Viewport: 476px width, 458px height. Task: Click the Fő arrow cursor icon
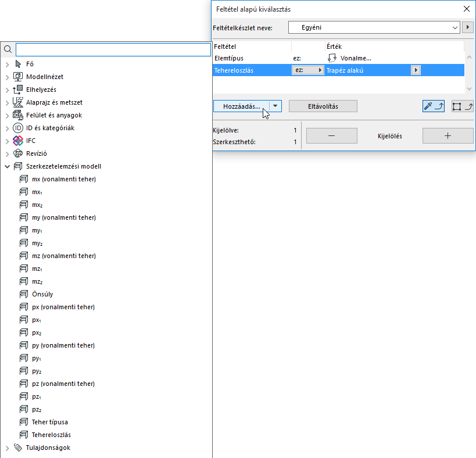(x=18, y=64)
